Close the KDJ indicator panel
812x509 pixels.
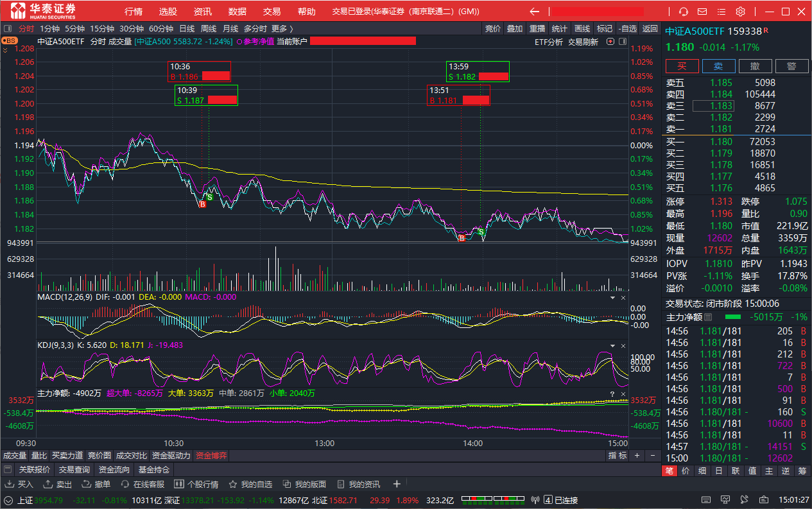(623, 346)
